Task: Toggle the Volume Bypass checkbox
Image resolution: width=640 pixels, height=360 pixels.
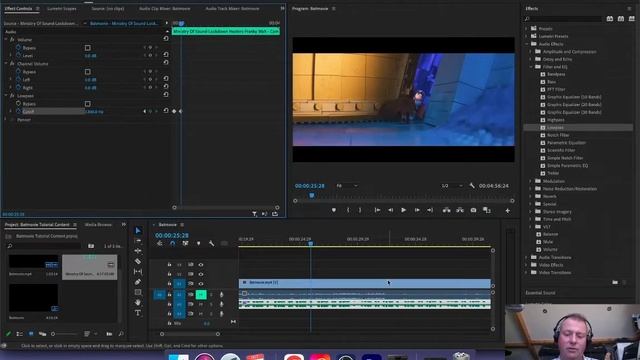Action: click(88, 48)
